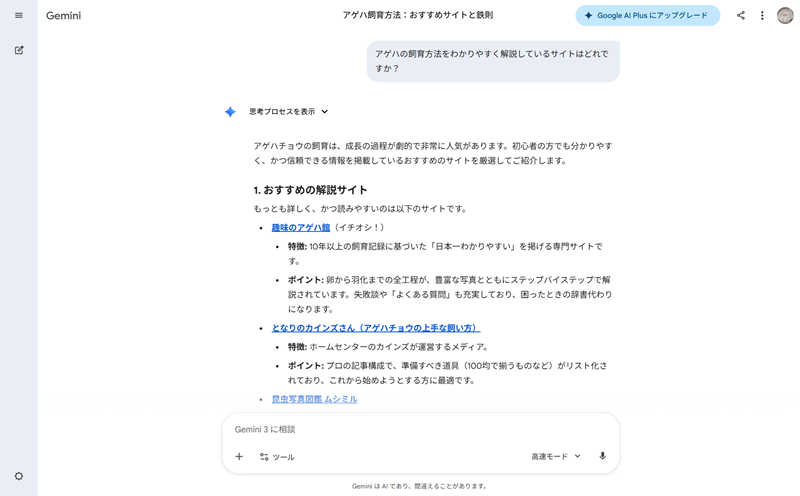Open the となりのカインズさん link

click(375, 328)
